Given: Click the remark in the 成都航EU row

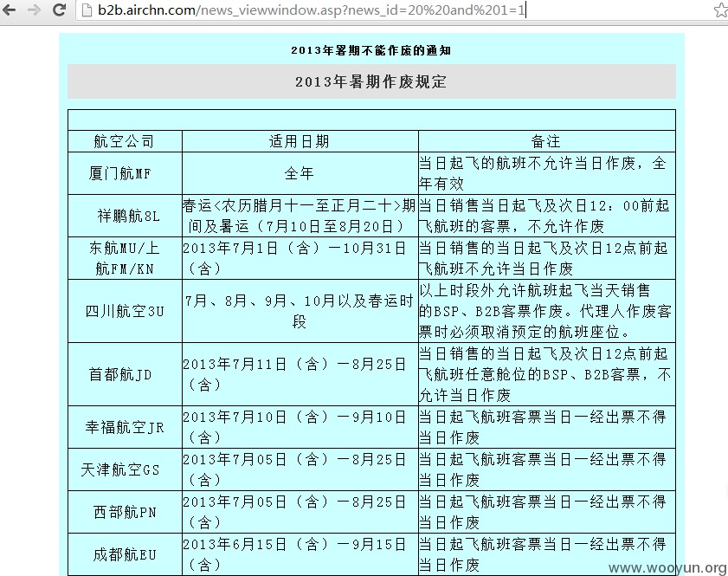Looking at the screenshot, I should [x=546, y=554].
